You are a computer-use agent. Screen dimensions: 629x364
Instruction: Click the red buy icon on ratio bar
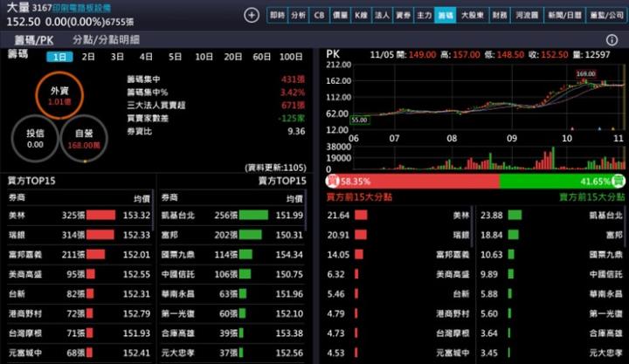tap(332, 182)
